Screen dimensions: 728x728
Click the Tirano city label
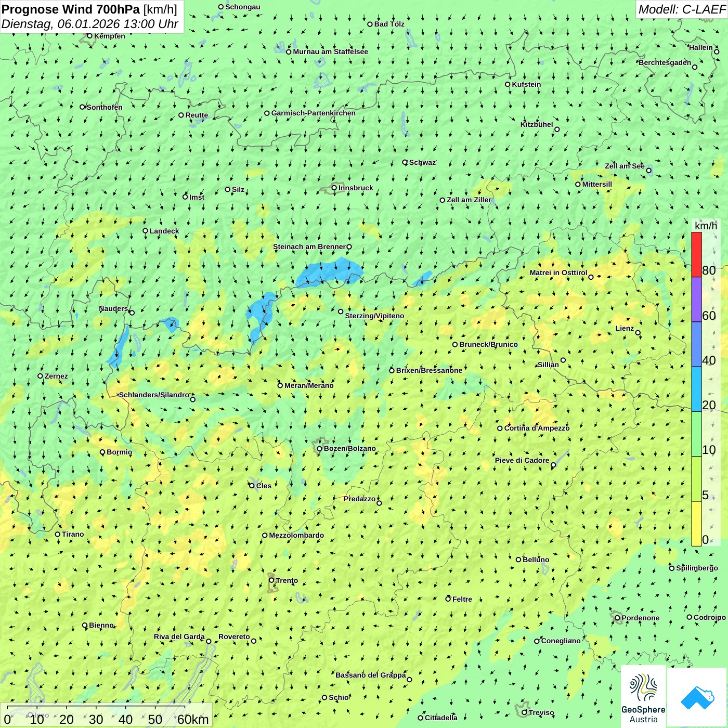pos(73,534)
